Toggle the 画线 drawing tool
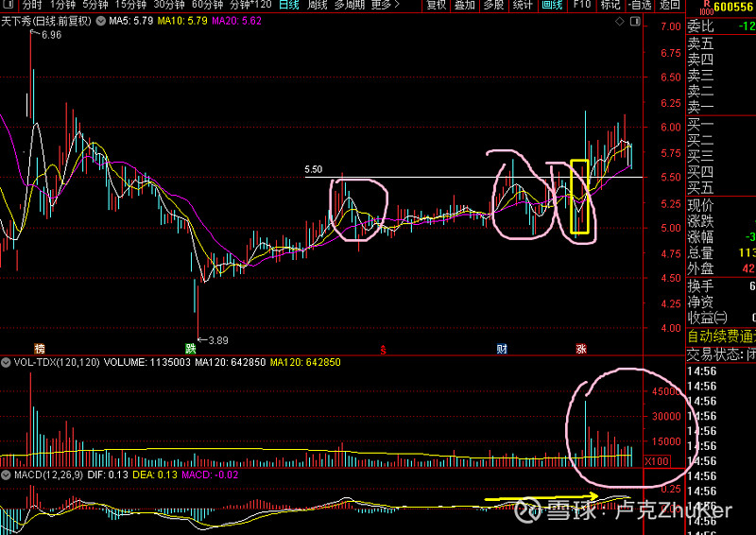The image size is (756, 535). pos(552,5)
